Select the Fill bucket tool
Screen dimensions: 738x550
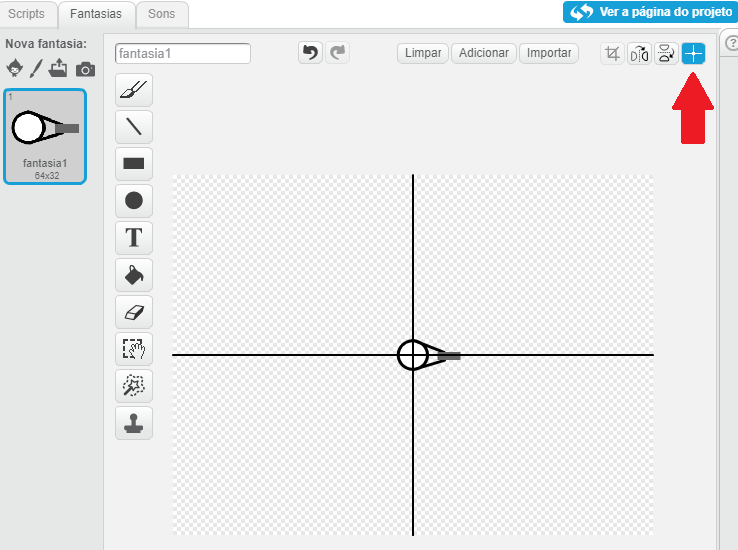[x=134, y=275]
